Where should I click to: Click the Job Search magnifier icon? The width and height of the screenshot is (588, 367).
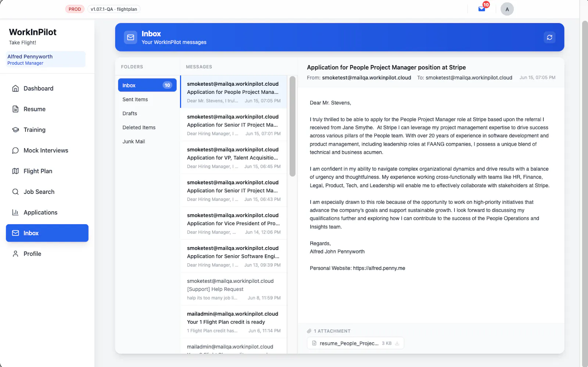15,192
